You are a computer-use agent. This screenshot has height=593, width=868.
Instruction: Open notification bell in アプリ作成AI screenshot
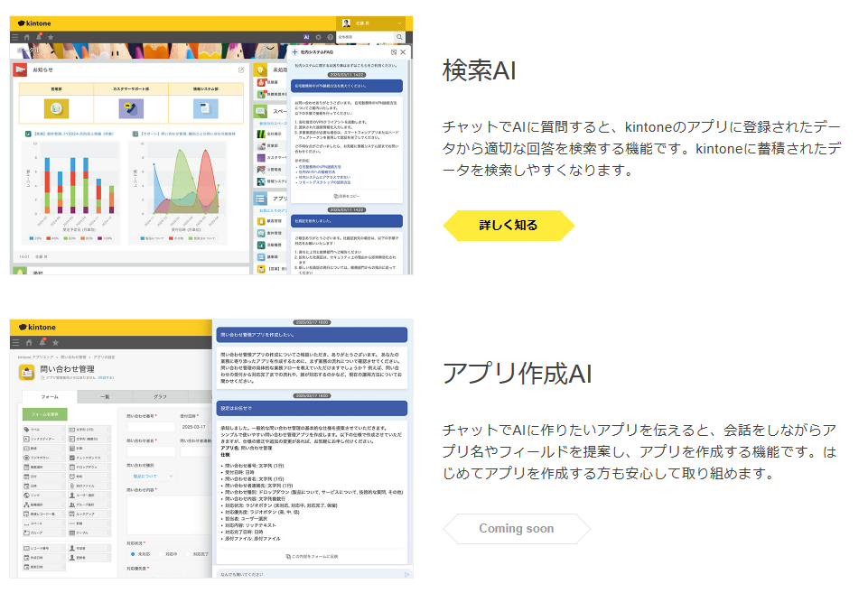point(42,342)
